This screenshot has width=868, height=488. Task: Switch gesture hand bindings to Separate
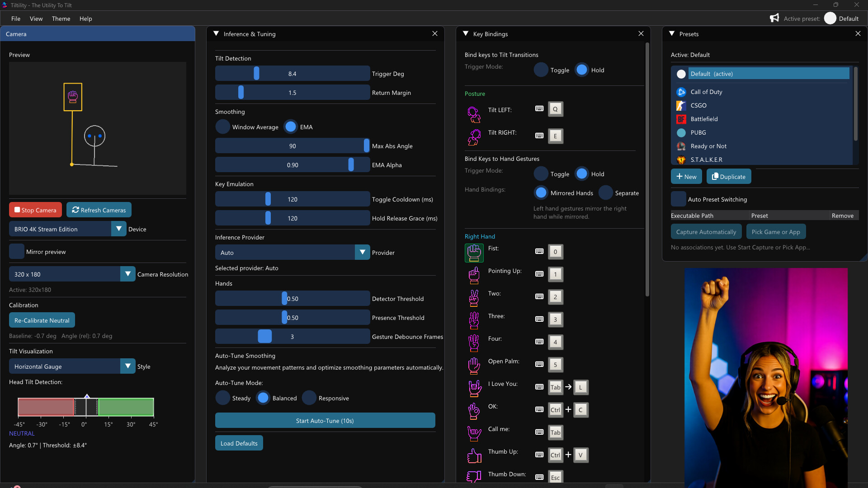tap(606, 192)
